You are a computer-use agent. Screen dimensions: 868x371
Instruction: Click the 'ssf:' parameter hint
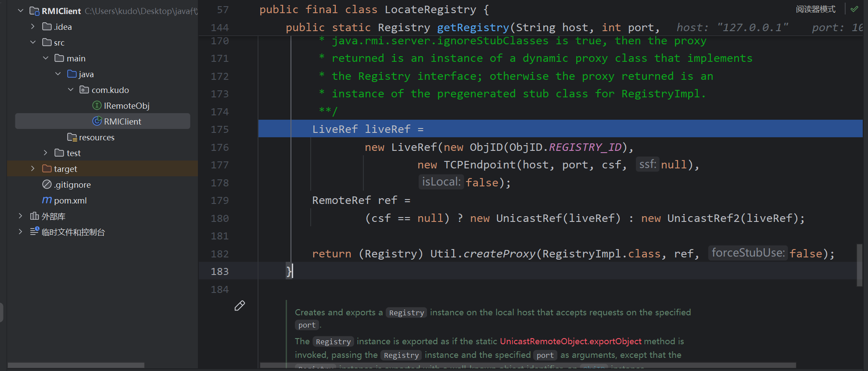[647, 164]
